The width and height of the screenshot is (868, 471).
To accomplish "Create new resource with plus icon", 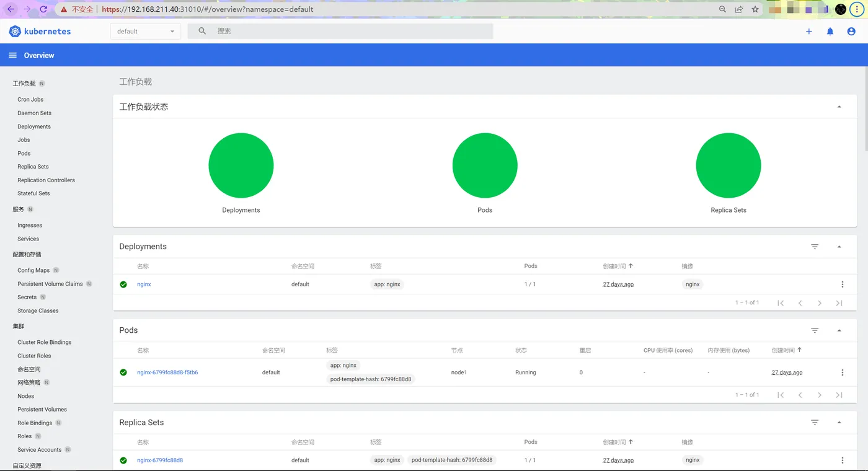I will pos(808,31).
